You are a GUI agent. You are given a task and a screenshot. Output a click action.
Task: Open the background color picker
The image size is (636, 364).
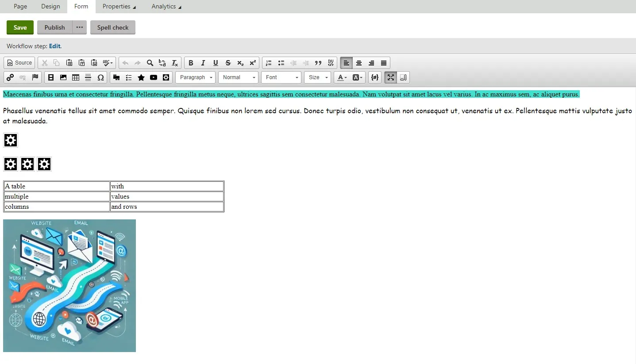pyautogui.click(x=358, y=77)
